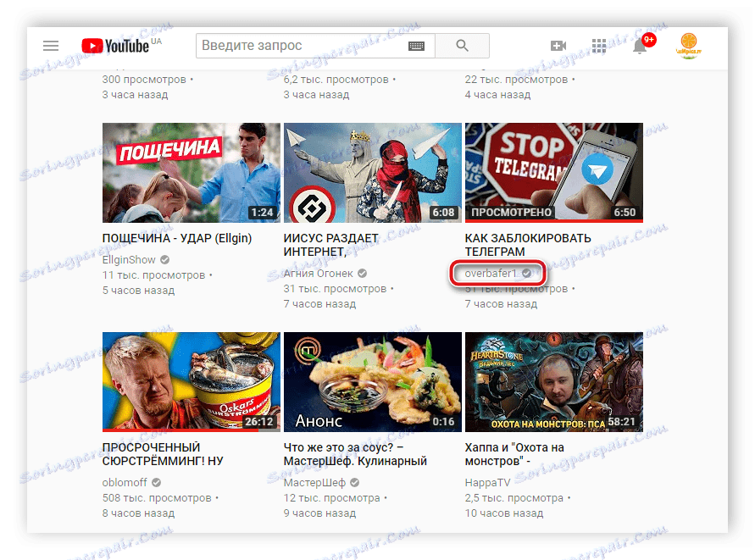
Task: Open the on-screen keyboard icon
Action: (x=416, y=47)
